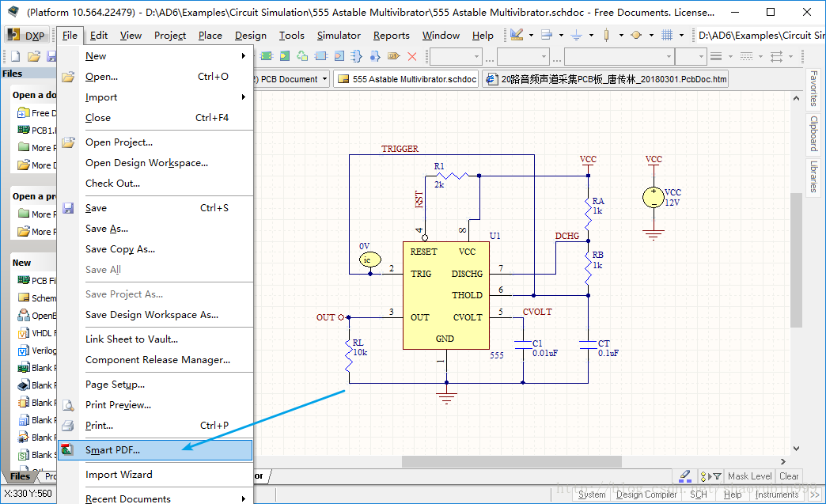This screenshot has width=826, height=504.
Task: Click the grids toolbar icon
Action: [x=667, y=36]
